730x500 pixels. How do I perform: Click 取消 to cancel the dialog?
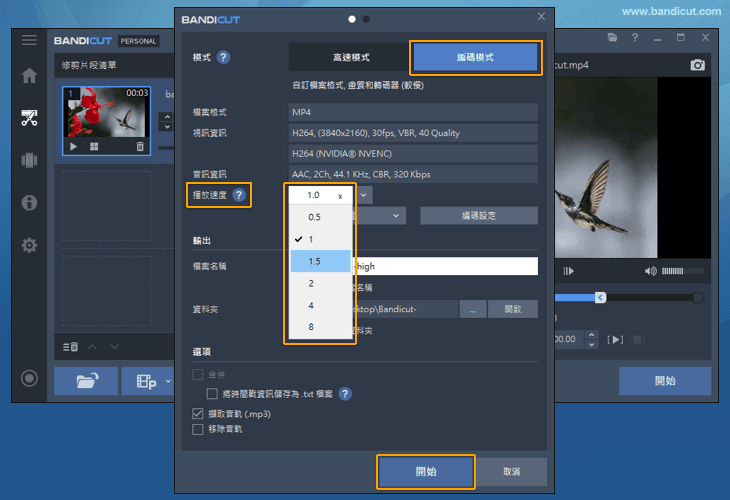tap(511, 472)
